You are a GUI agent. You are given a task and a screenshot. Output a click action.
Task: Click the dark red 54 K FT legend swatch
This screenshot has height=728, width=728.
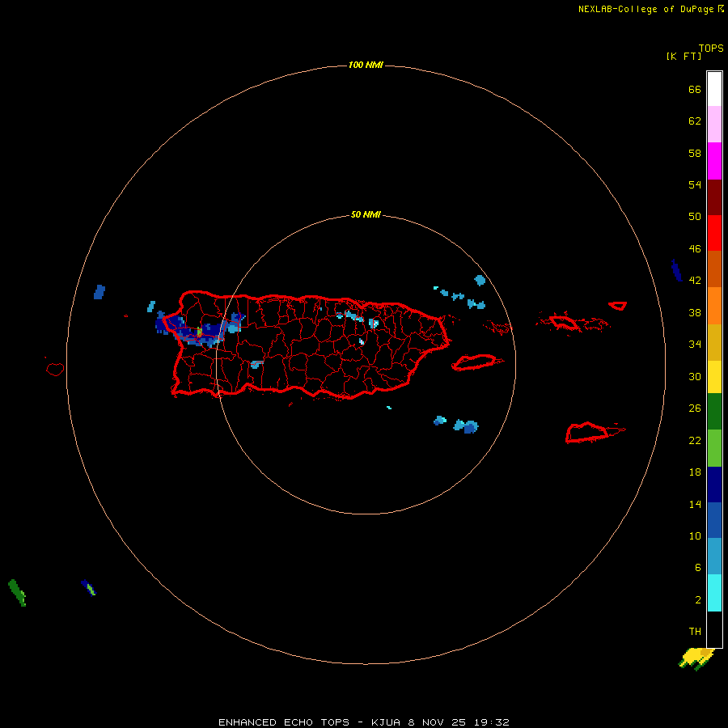[714, 197]
